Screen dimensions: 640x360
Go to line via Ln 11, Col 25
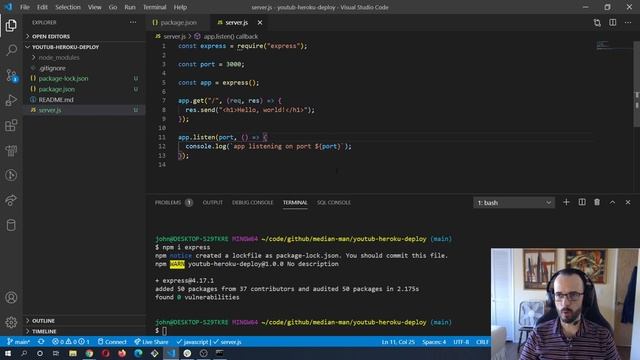[x=398, y=342]
